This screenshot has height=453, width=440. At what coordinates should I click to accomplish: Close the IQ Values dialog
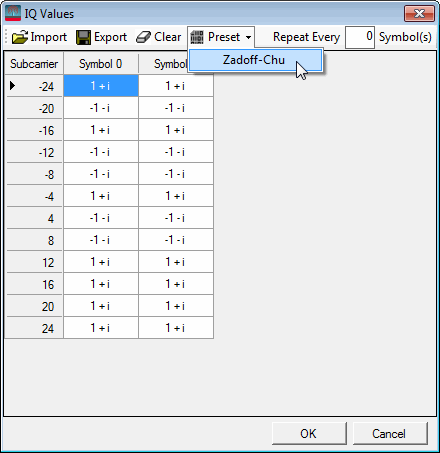tap(419, 14)
